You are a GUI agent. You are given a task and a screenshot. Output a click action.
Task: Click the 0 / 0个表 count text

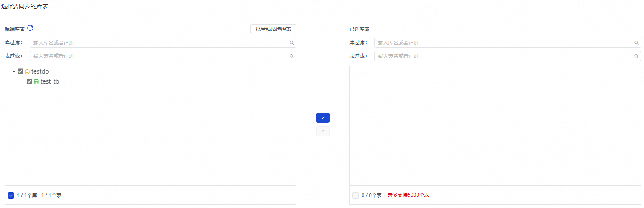(x=372, y=195)
